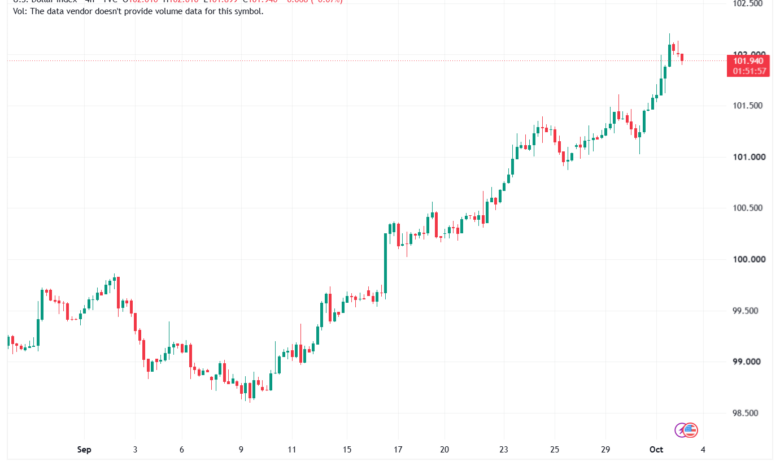Open the US flag economic event marker
The width and height of the screenshot is (780, 470).
click(690, 430)
